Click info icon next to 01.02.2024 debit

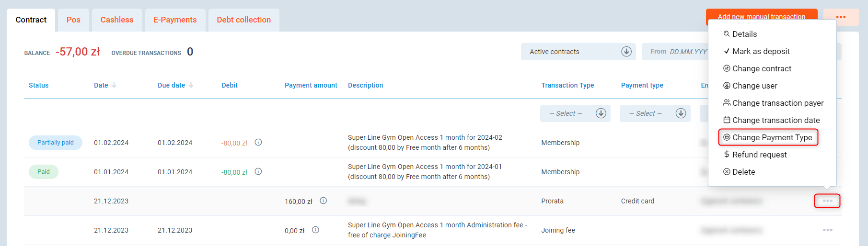tap(258, 142)
